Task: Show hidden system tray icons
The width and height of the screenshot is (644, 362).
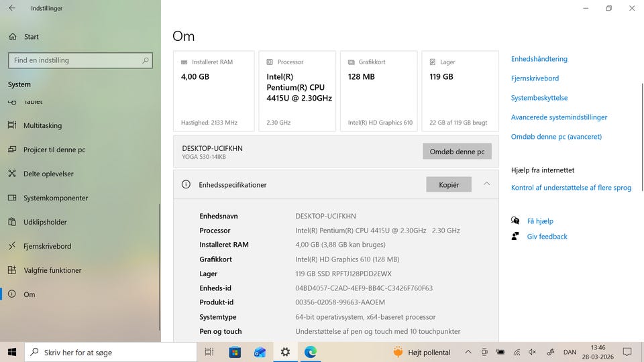Action: coord(468,352)
